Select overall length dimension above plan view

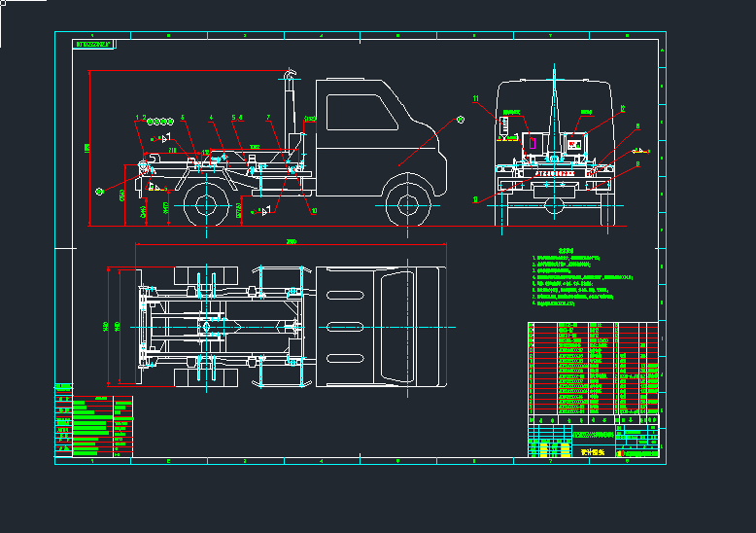[289, 242]
